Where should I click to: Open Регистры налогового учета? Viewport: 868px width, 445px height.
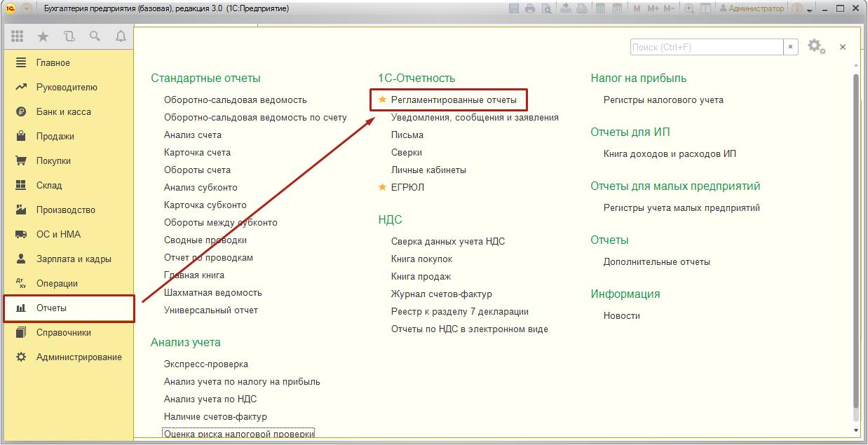tap(663, 100)
